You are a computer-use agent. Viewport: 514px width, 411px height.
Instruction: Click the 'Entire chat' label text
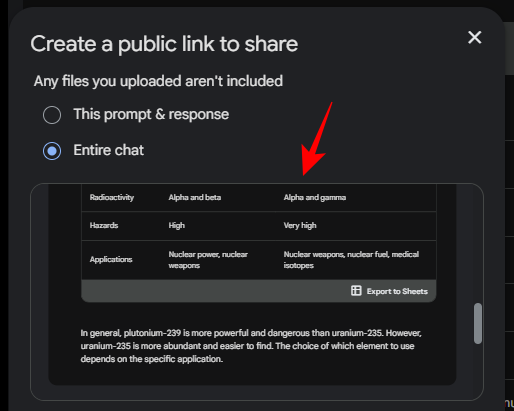point(109,150)
